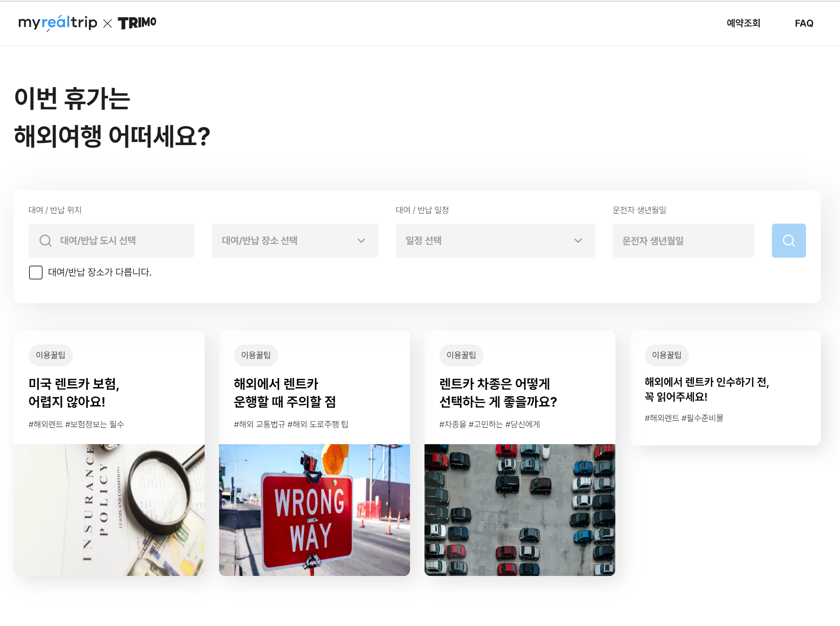The height and width of the screenshot is (626, 840).
Task: Click the blue search button icon
Action: pos(788,240)
